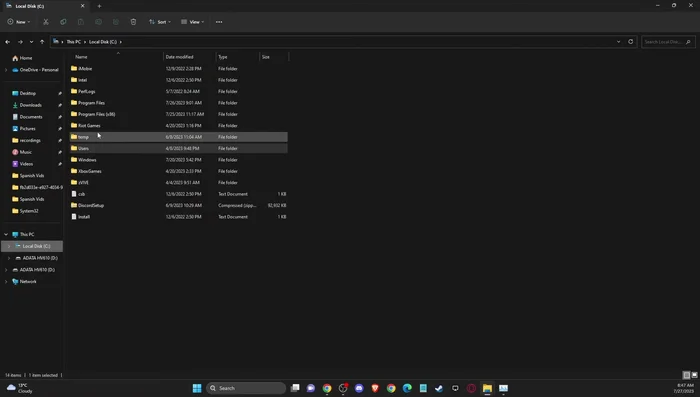700x397 pixels.
Task: Select the Users folder row
Action: (179, 148)
